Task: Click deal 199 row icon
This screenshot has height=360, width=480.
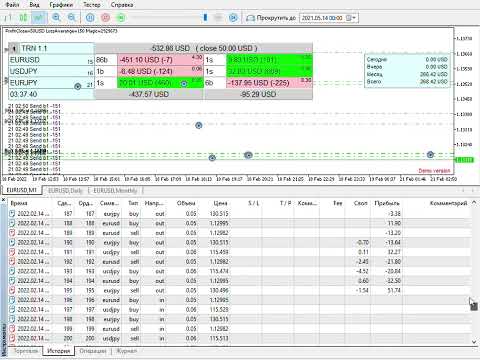Action: pyautogui.click(x=12, y=329)
